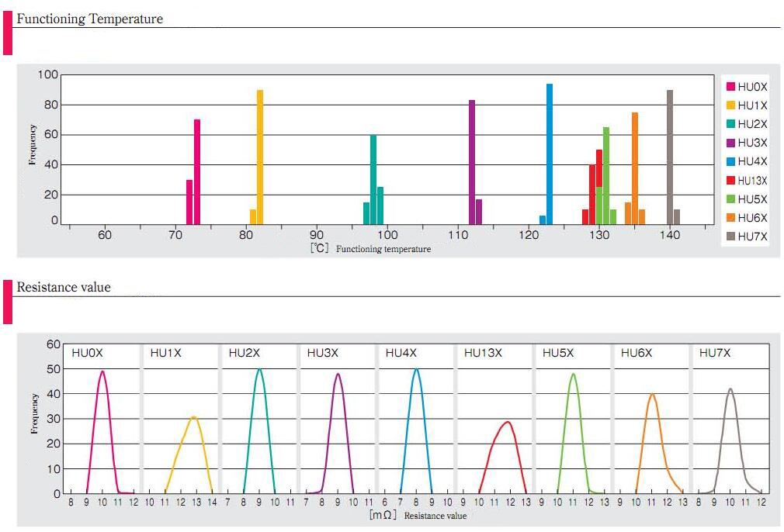Image resolution: width=784 pixels, height=532 pixels.
Task: Click the tall purple bar near 112°C
Action: pyautogui.click(x=472, y=162)
